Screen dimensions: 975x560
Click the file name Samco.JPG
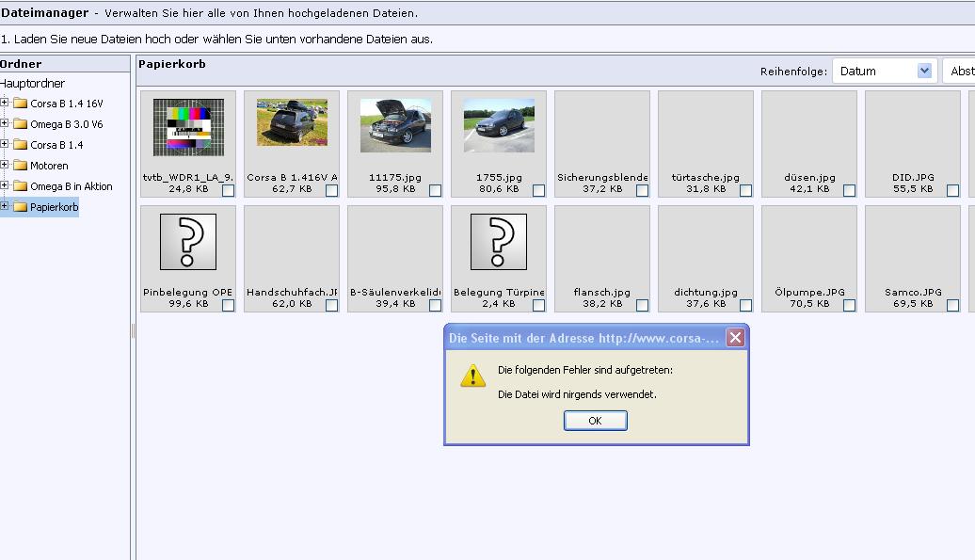[913, 292]
